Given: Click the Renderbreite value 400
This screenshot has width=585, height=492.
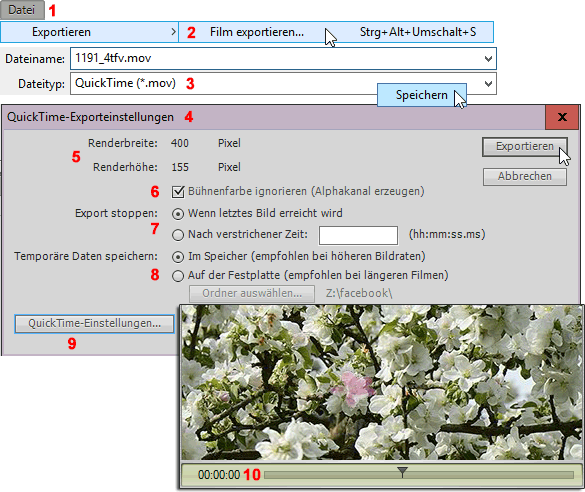Looking at the screenshot, I should [180, 143].
